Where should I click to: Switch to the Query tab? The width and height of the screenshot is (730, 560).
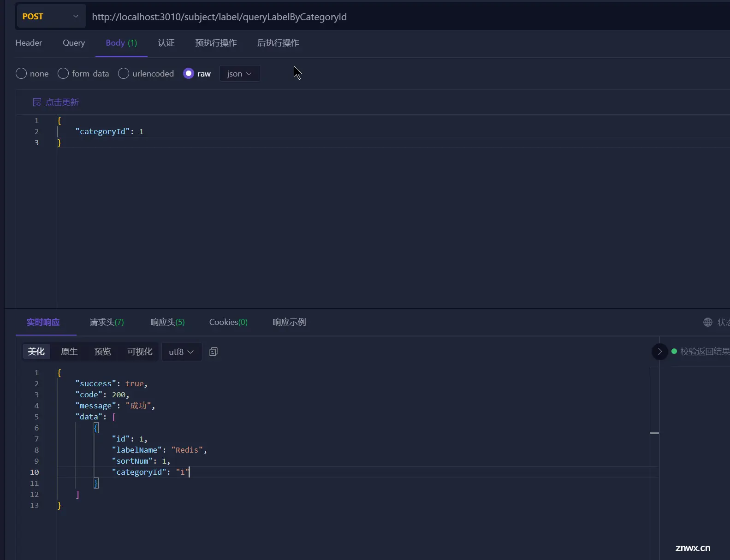click(74, 43)
